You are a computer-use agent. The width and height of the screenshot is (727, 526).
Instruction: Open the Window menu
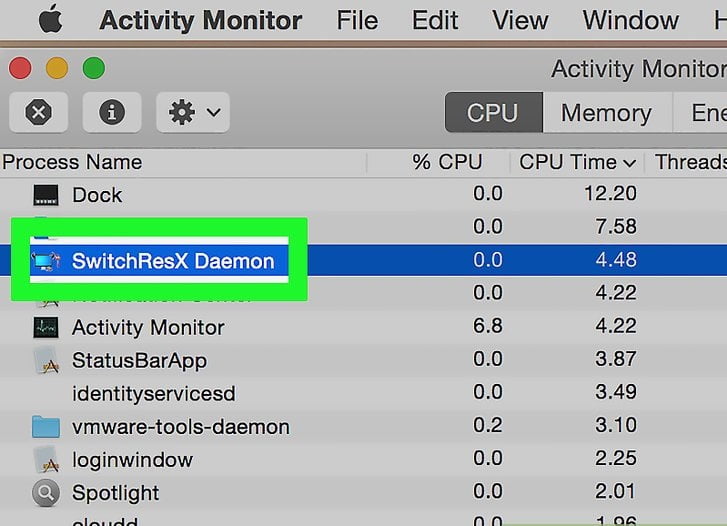[631, 20]
